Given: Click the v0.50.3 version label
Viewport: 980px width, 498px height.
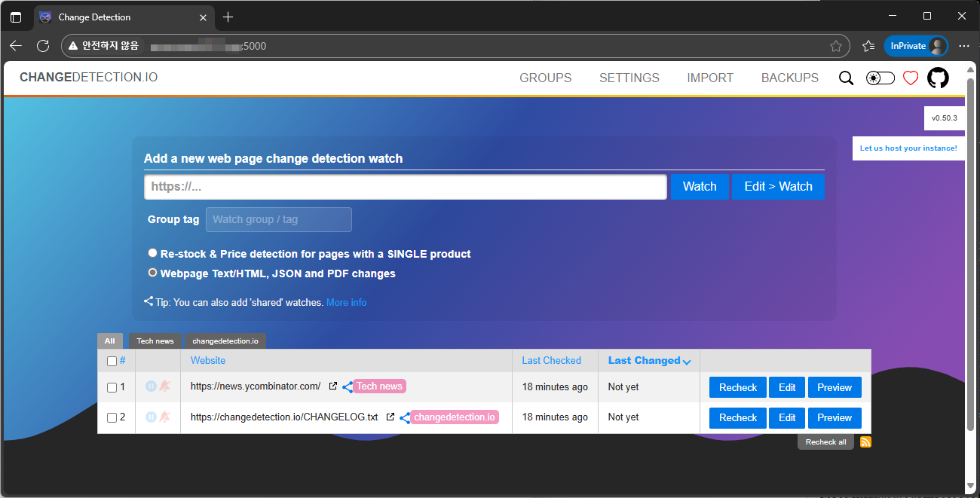Looking at the screenshot, I should pos(944,118).
